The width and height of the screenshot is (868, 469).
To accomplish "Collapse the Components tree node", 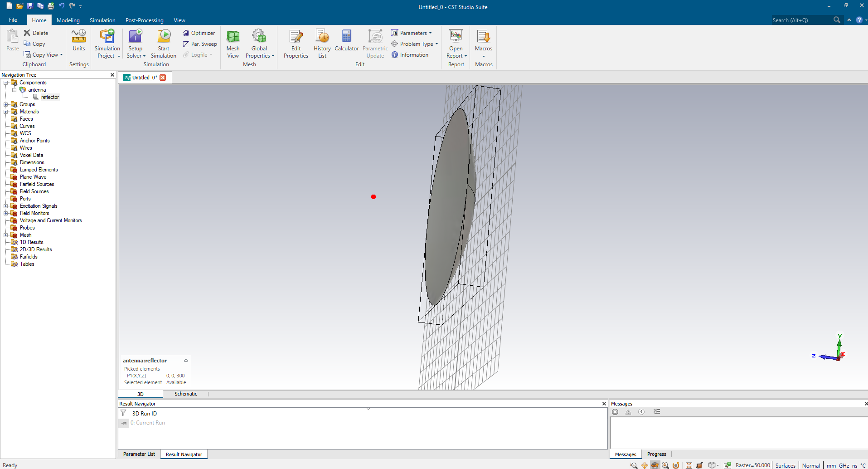I will click(x=6, y=83).
